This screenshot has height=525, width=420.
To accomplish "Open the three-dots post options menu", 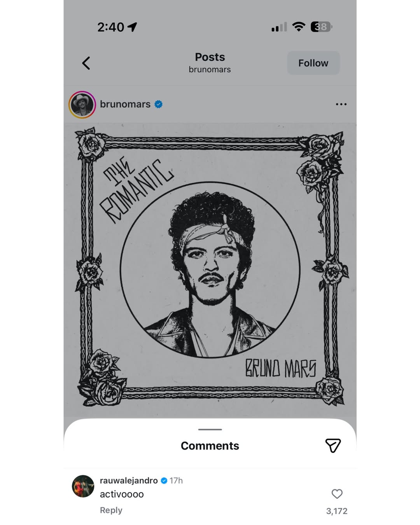I will 341,104.
